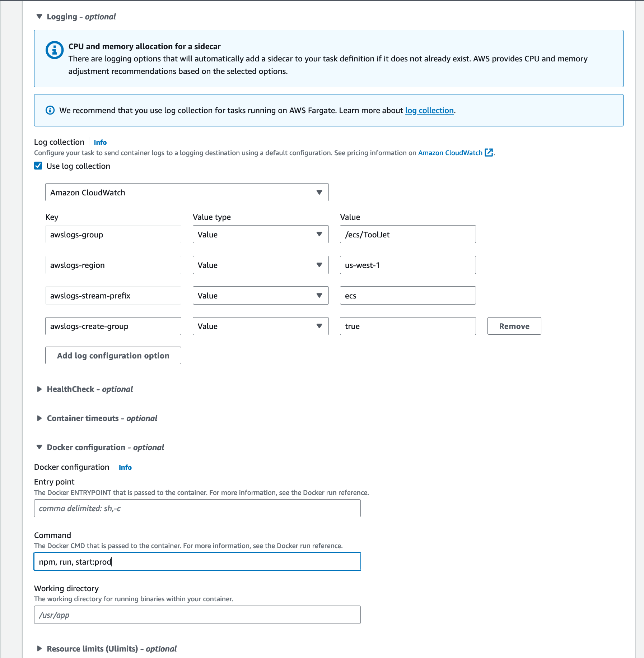Open Value type dropdown for awslogs-stream-prefix
644x658 pixels.
[260, 296]
